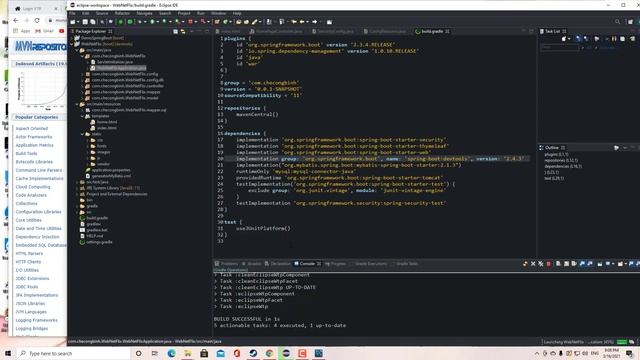Collapse the src/main/java source folder
This screenshot has height=360, width=640.
77,50
